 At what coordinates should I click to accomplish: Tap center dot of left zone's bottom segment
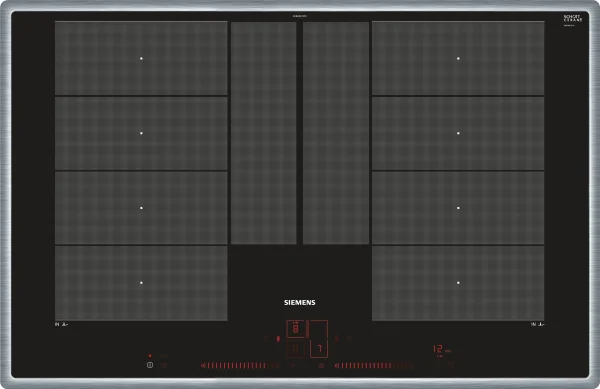pos(141,283)
